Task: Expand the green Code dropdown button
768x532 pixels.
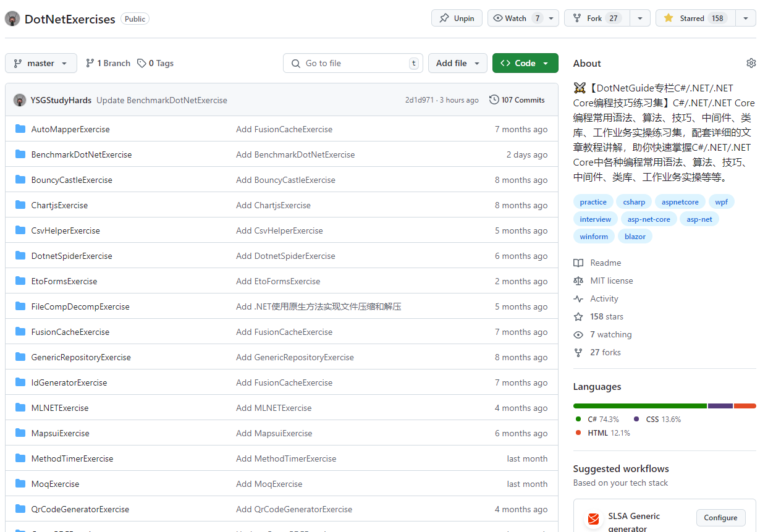Action: pos(525,63)
